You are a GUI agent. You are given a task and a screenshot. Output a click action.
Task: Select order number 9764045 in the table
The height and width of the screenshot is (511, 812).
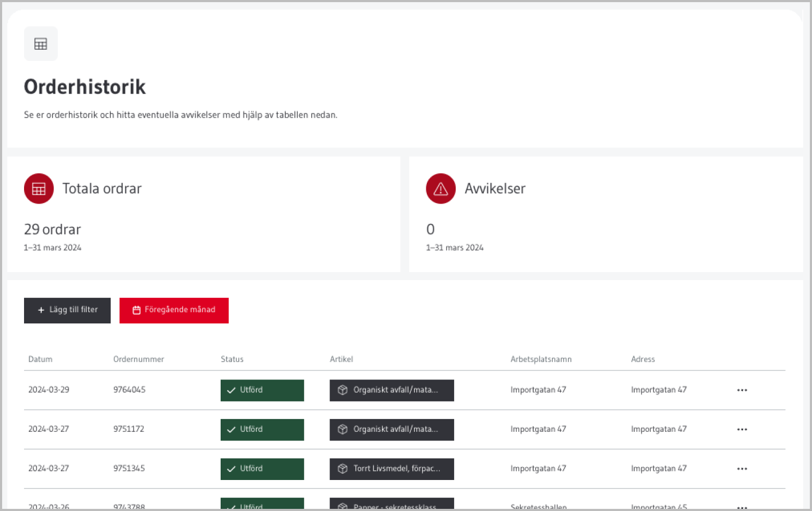click(x=129, y=390)
